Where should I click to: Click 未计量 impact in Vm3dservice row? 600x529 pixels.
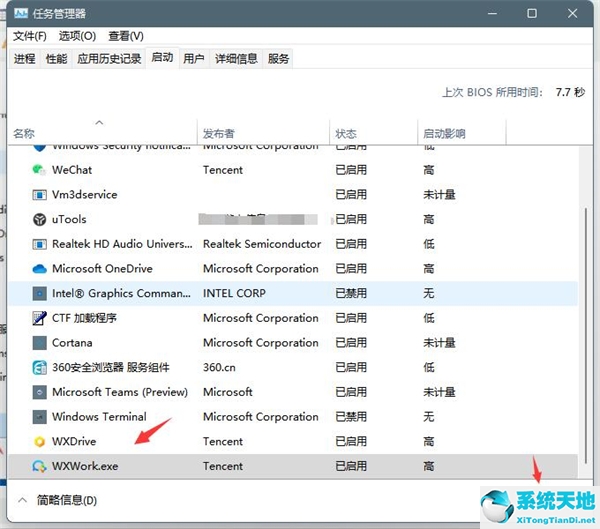click(x=439, y=194)
